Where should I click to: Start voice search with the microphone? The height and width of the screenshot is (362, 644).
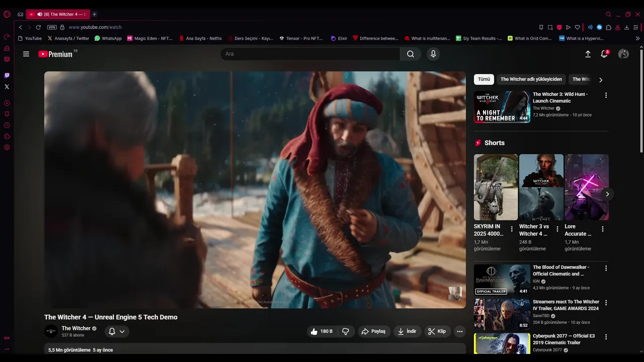coord(433,54)
